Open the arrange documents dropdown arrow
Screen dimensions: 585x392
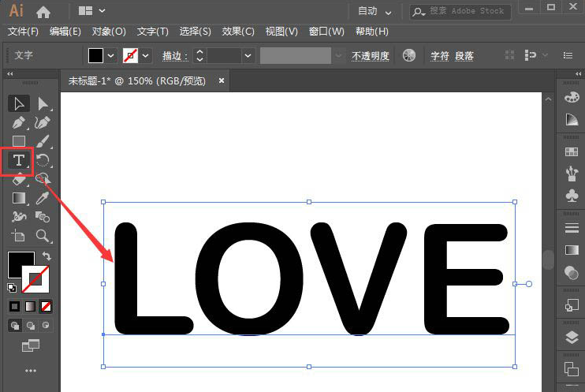tap(102, 11)
